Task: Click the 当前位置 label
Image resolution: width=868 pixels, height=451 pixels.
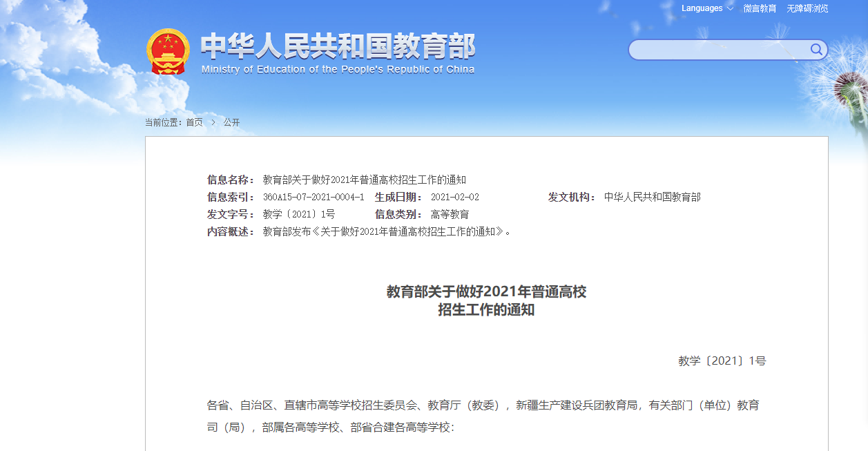Action: point(164,122)
